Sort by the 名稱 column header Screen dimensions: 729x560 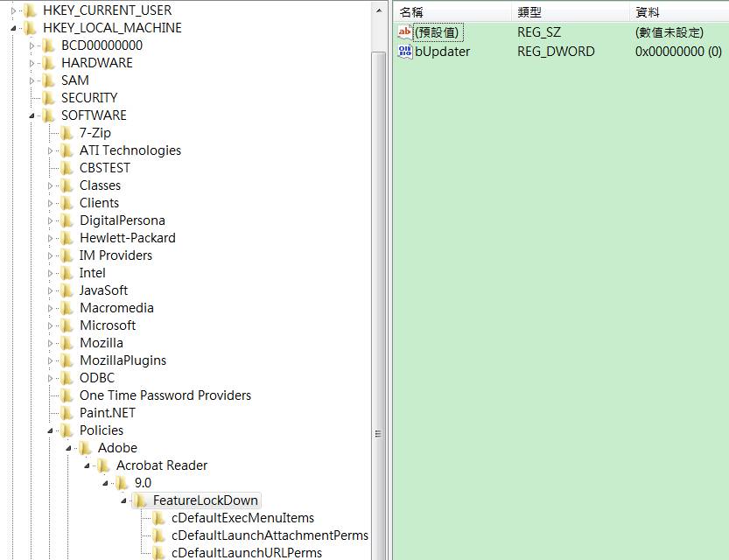pyautogui.click(x=452, y=12)
